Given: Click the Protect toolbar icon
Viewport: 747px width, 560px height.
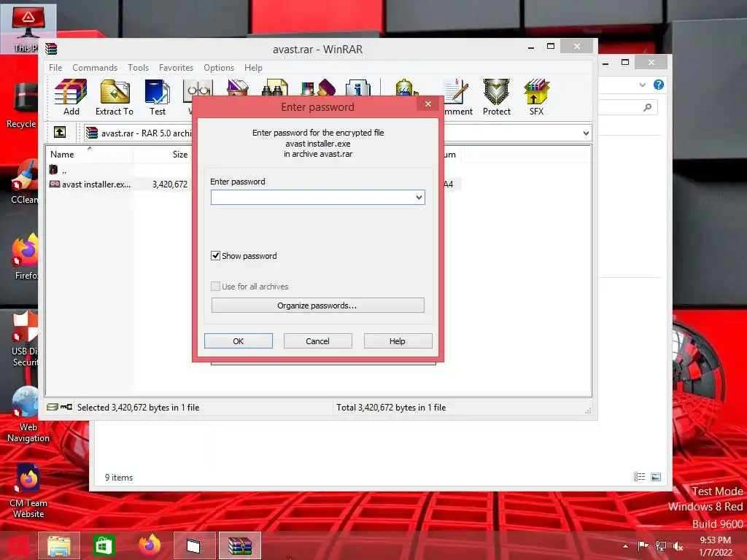Looking at the screenshot, I should pyautogui.click(x=496, y=97).
